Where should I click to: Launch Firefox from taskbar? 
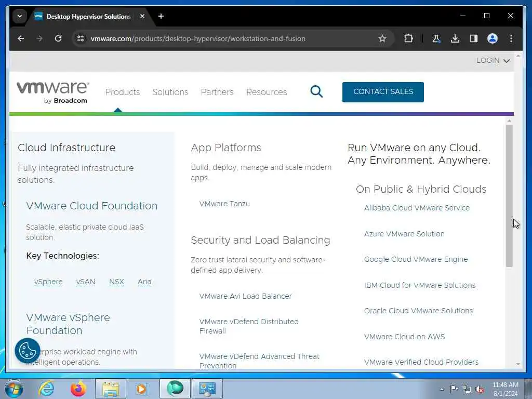(x=78, y=389)
